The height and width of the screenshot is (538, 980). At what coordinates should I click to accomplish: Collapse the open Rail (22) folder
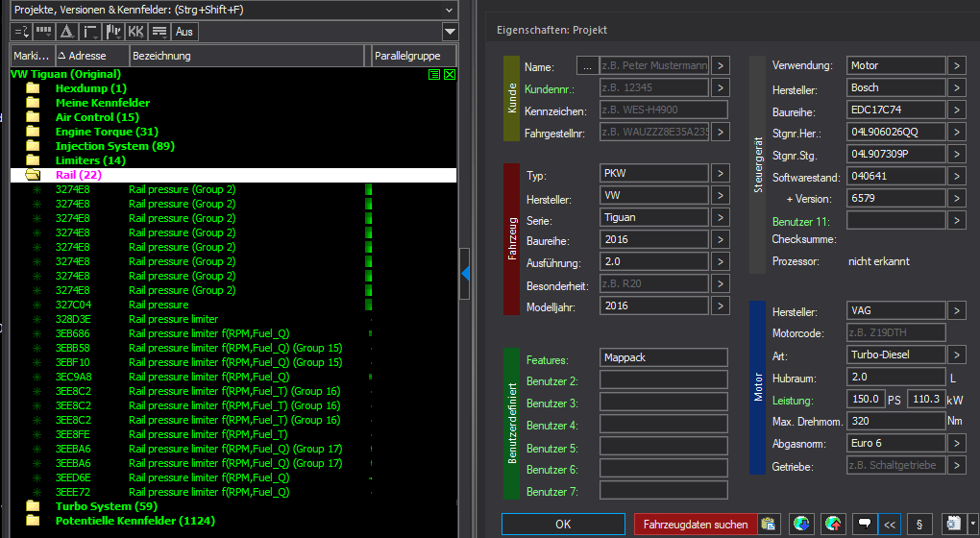(x=34, y=175)
